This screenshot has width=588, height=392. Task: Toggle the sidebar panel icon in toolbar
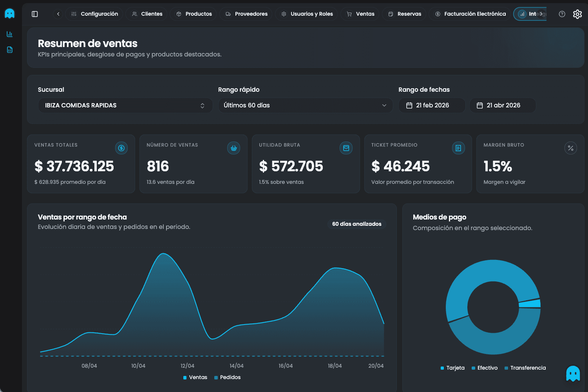point(34,14)
